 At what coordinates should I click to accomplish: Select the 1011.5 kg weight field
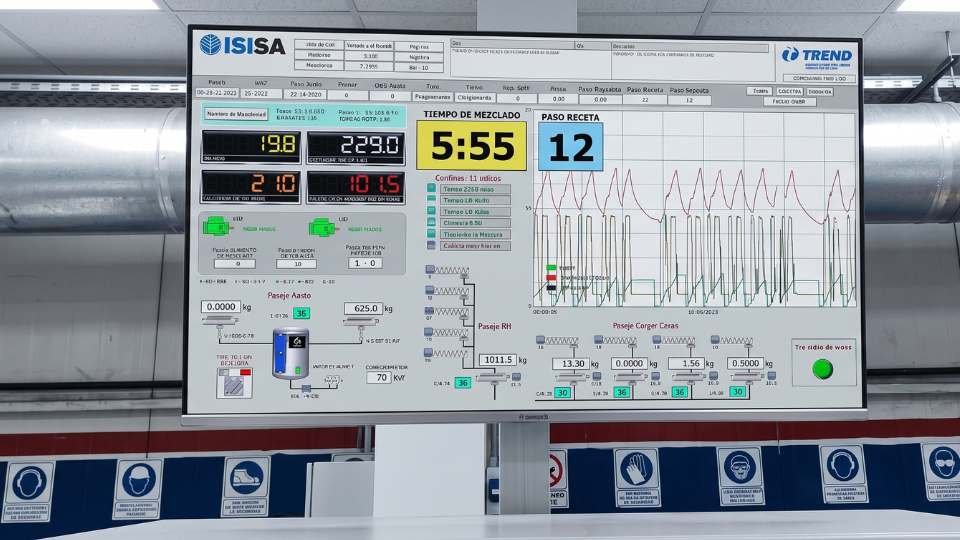[498, 359]
